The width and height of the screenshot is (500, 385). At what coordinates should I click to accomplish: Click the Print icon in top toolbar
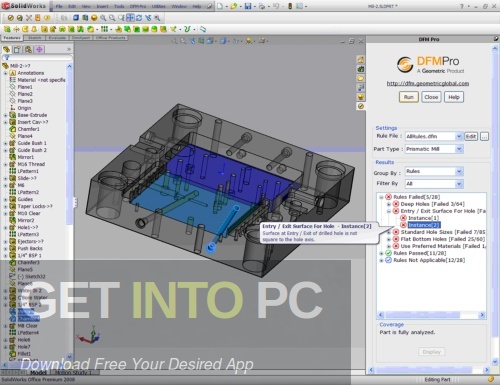(262, 6)
